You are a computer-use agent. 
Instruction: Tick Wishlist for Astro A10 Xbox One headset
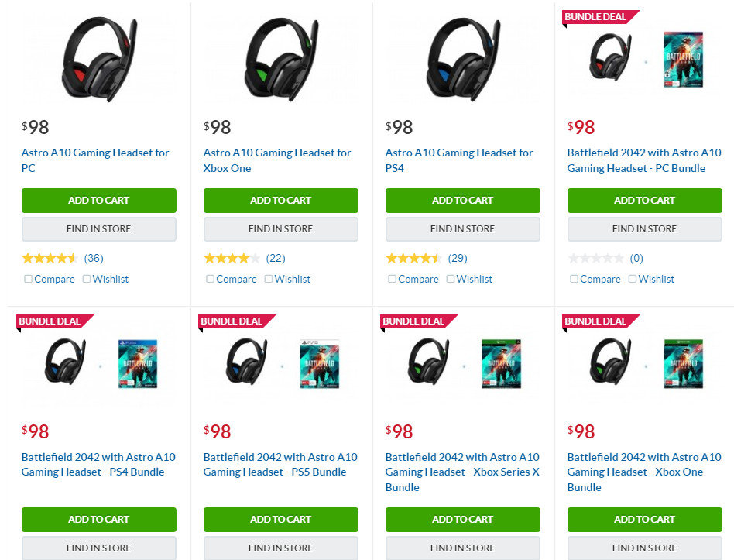[x=269, y=279]
